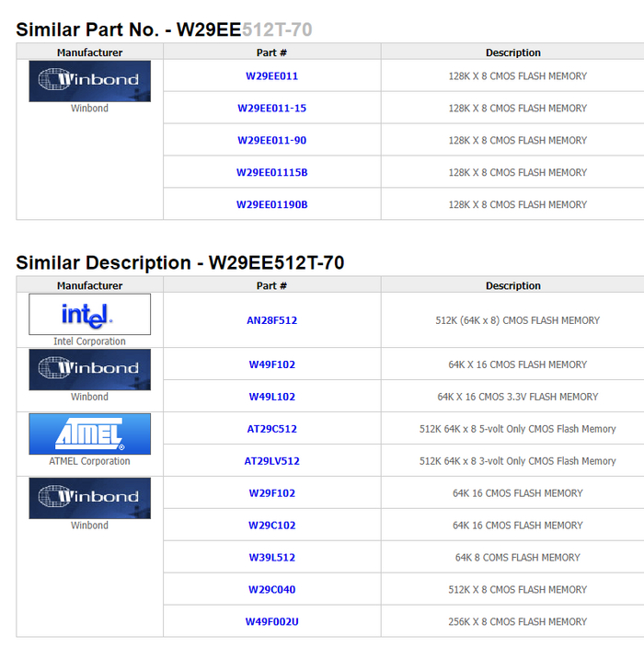Viewport: 644px width, 659px height.
Task: Click Manufacturer header in Similar Part No. table
Action: (90, 52)
